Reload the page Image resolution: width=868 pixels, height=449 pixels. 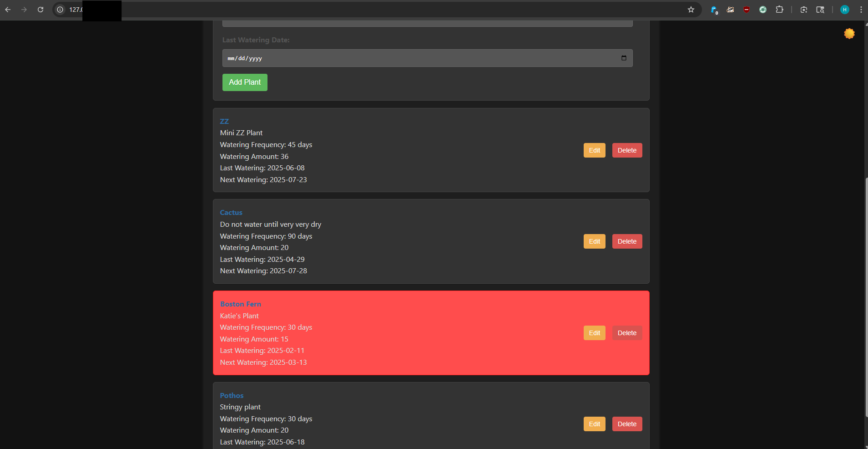[x=40, y=10]
